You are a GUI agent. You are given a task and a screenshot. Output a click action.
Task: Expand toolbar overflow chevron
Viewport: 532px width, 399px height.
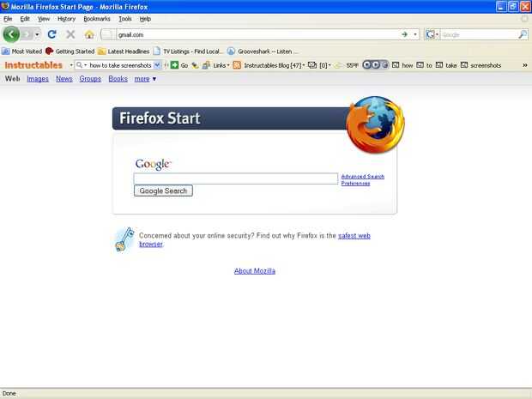pyautogui.click(x=524, y=65)
